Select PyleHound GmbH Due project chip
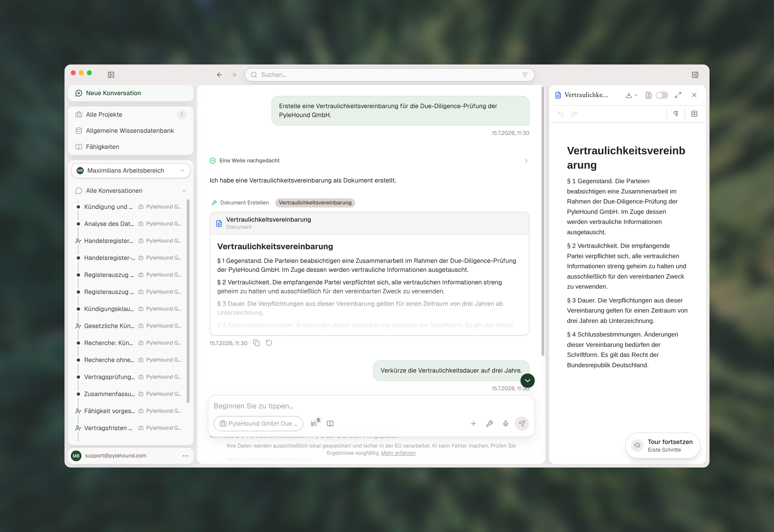The height and width of the screenshot is (532, 774). tap(258, 424)
